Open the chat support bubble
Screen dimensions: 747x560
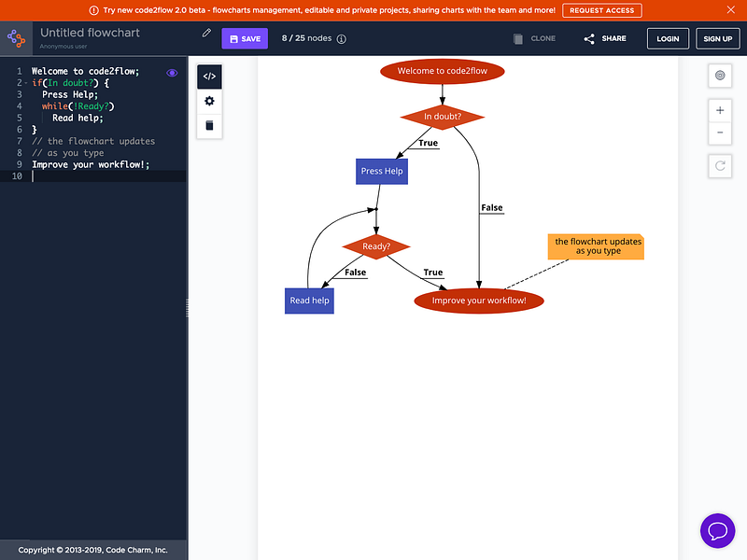tap(717, 531)
